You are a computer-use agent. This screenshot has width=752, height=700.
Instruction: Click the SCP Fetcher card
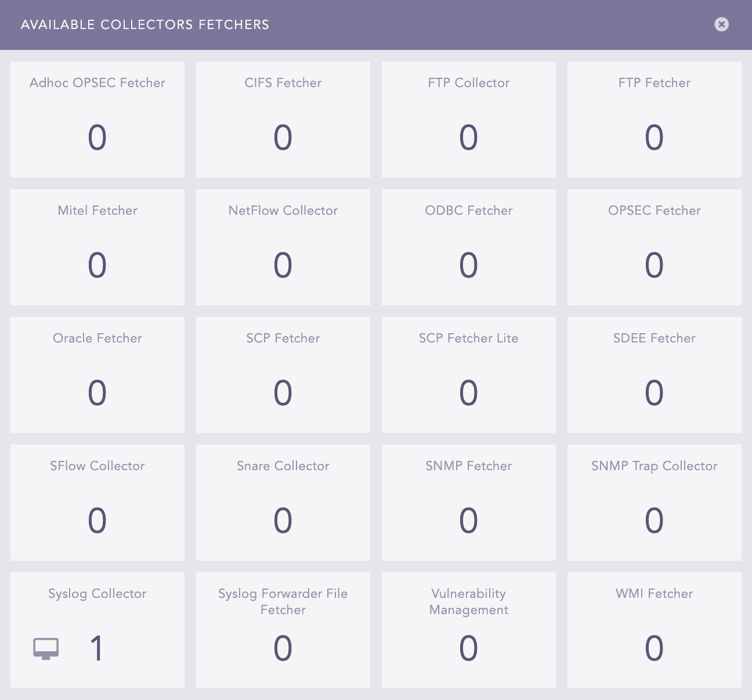[x=283, y=375]
